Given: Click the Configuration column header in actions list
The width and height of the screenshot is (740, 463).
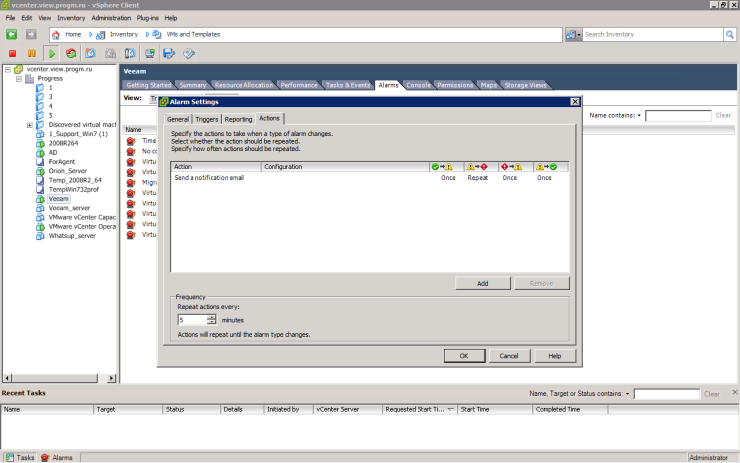Looking at the screenshot, I should point(345,167).
